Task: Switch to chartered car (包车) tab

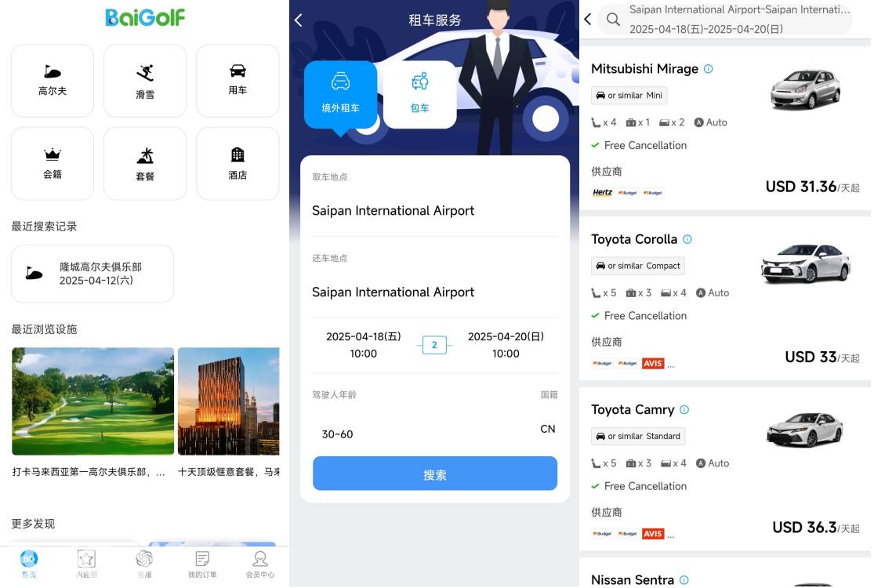Action: pyautogui.click(x=420, y=94)
